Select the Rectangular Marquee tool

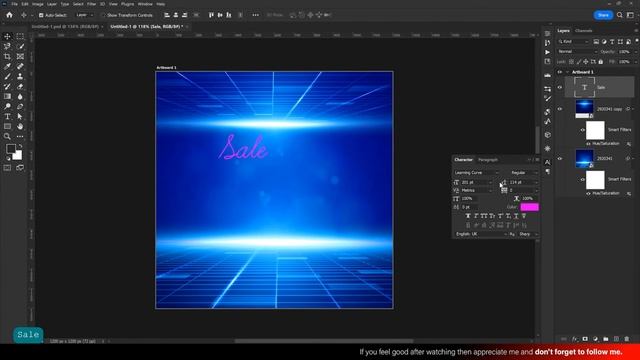(20, 36)
